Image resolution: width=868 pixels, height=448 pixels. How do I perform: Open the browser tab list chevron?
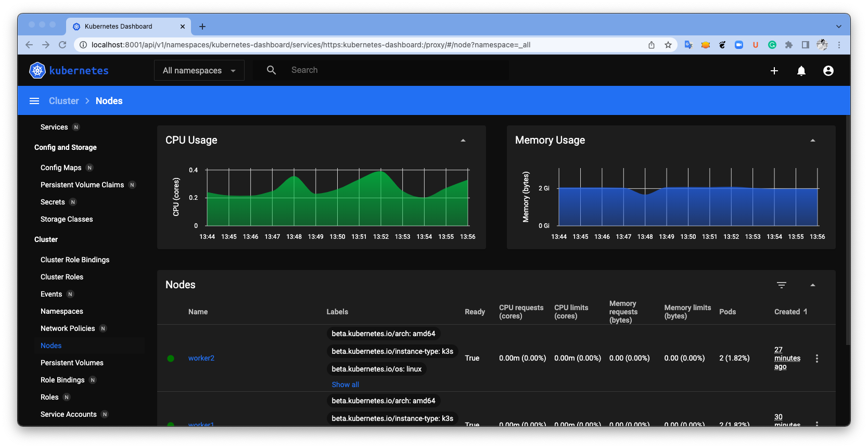pyautogui.click(x=839, y=27)
